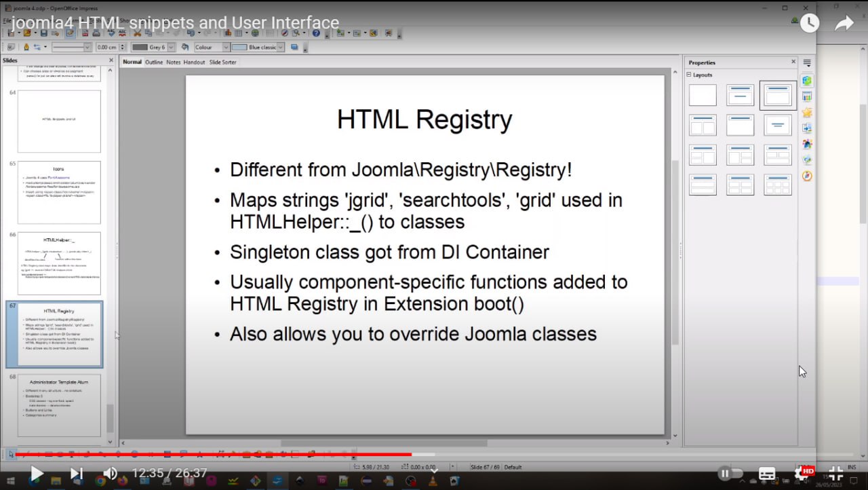Select slide 65 Icons thumbnail
Image resolution: width=868 pixels, height=490 pixels.
[59, 193]
